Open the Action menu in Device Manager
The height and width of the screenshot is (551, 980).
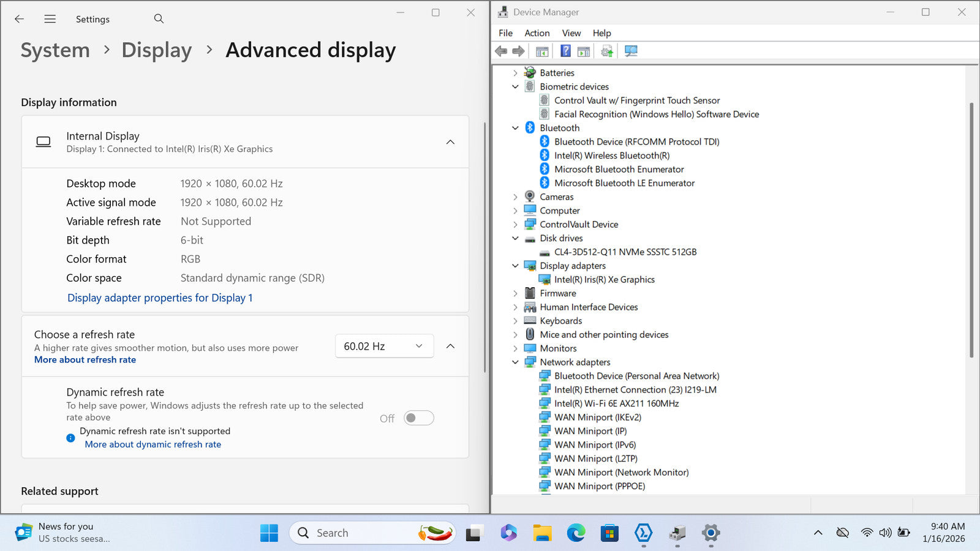[x=537, y=33]
